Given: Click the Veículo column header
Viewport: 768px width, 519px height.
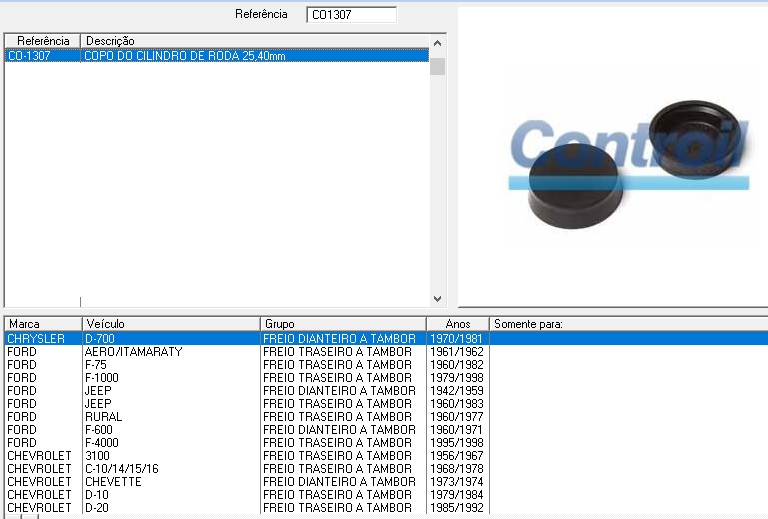Looking at the screenshot, I should [170, 324].
